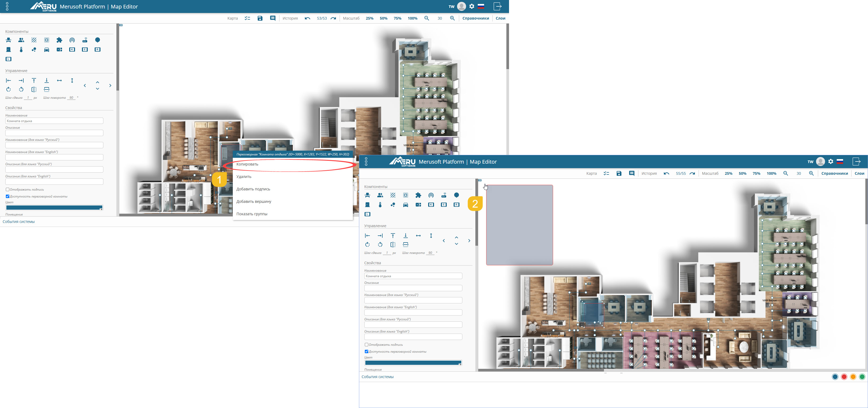
Task: Choose 'Копировать' from the context menu
Action: point(247,164)
